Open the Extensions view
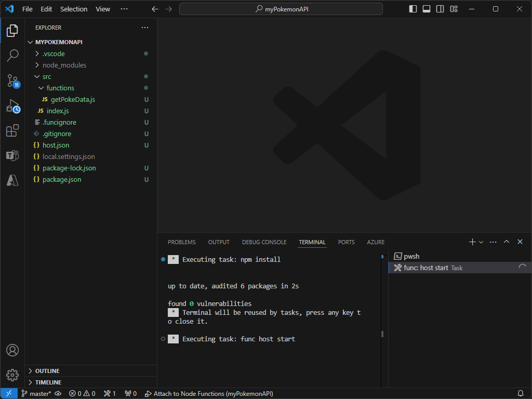 point(12,130)
